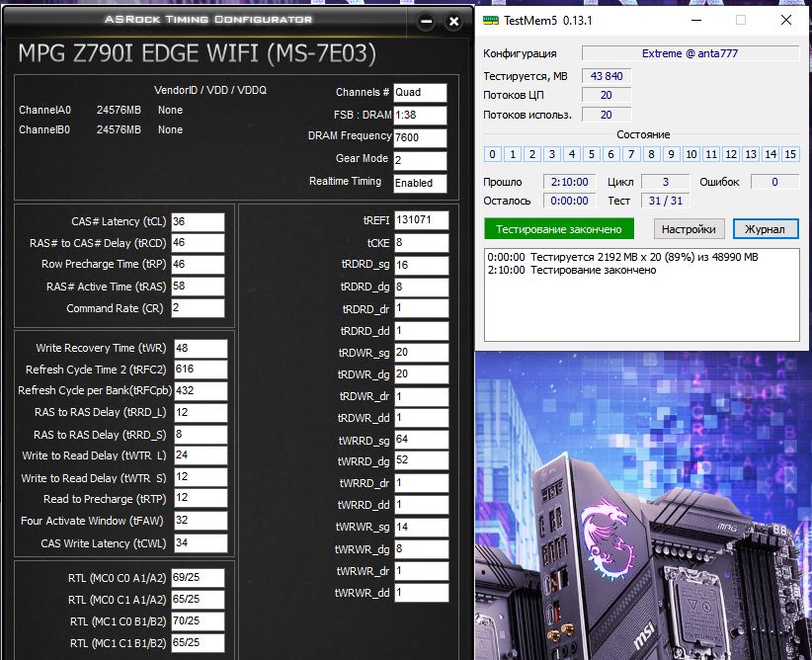
Task: Click the Потоков ЦП value field
Action: (607, 95)
